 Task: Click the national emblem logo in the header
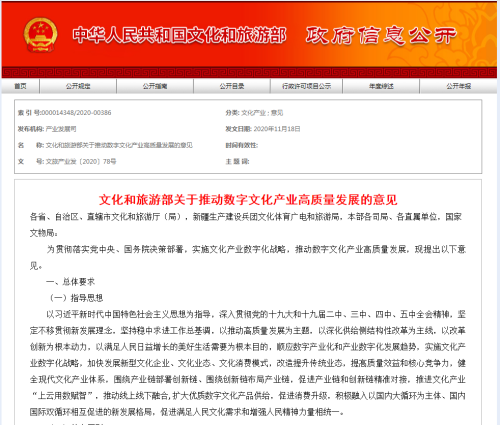[x=40, y=35]
